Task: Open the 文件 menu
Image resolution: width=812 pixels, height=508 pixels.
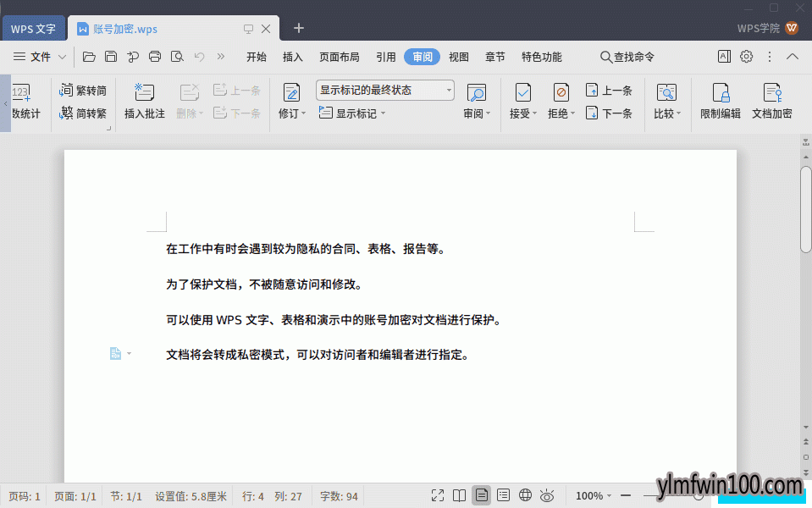Action: (32, 57)
